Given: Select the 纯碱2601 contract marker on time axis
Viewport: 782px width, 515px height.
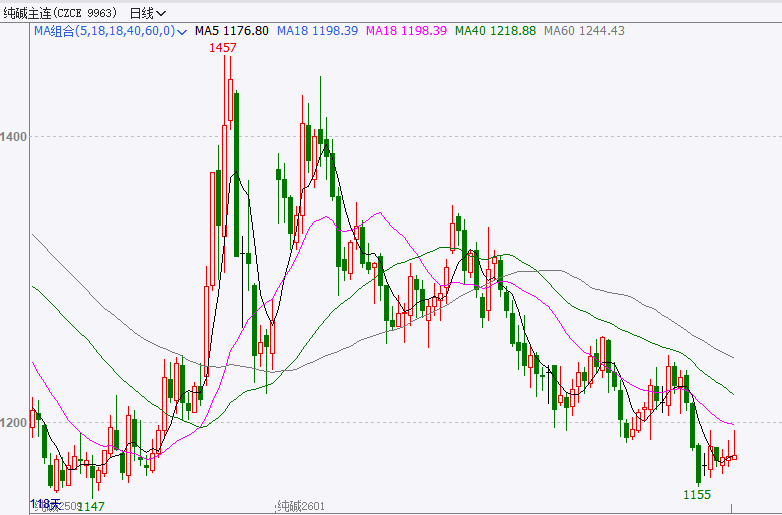Looking at the screenshot, I should (302, 507).
